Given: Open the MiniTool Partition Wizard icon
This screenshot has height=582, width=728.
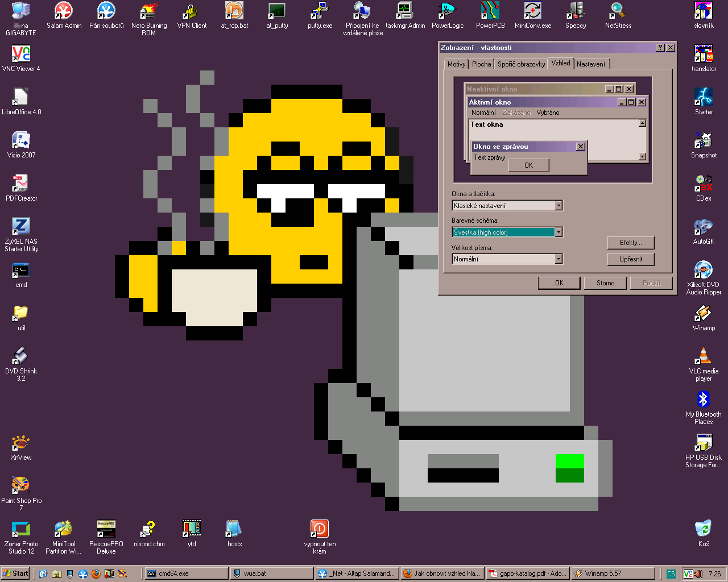Looking at the screenshot, I should click(x=64, y=537).
